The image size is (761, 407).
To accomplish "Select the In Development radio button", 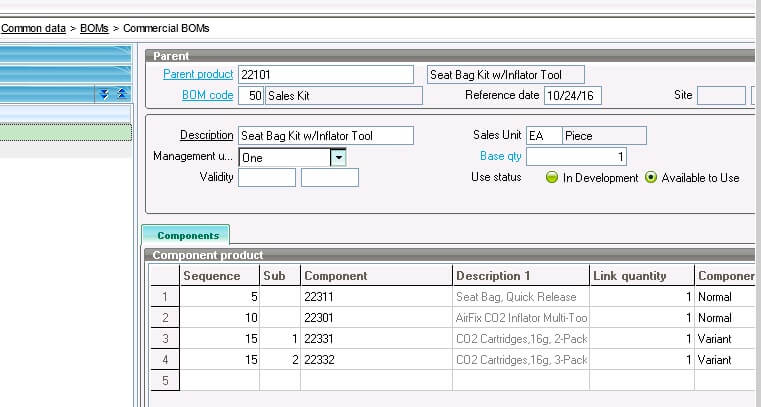I will [551, 177].
